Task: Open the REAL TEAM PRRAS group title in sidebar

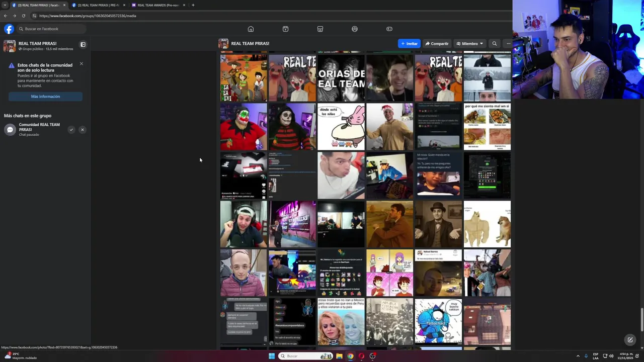Action: coord(37,43)
